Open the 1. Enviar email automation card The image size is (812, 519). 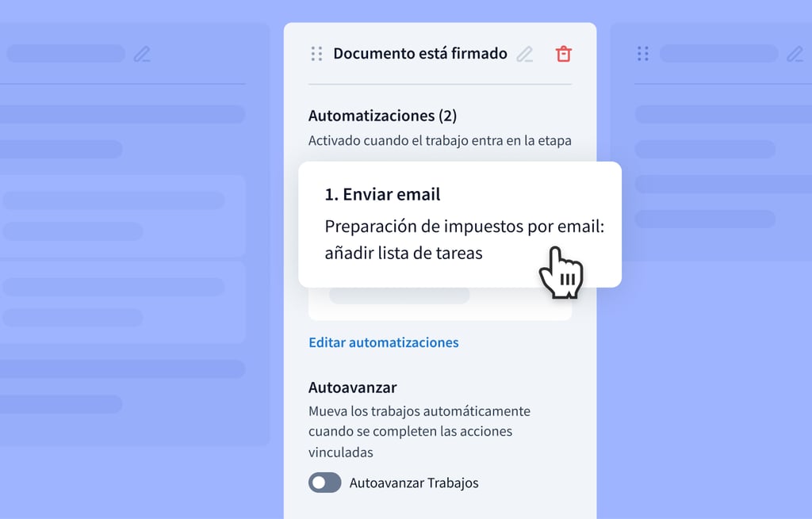[x=382, y=194]
